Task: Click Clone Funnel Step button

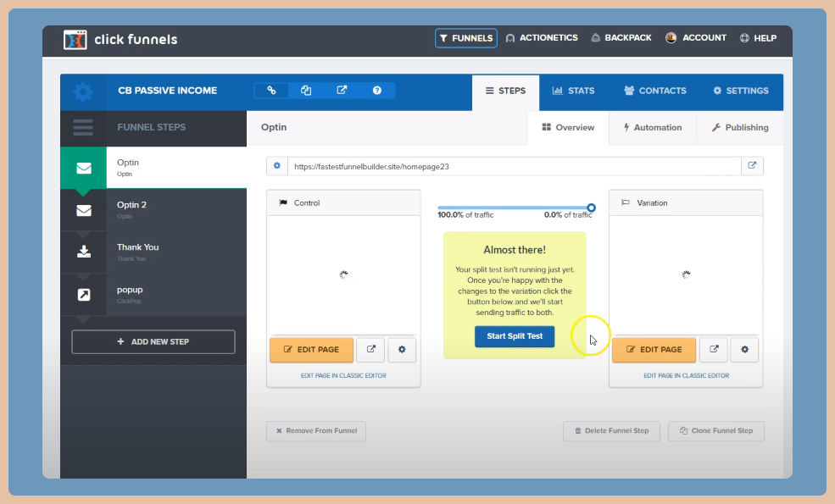Action: point(716,430)
